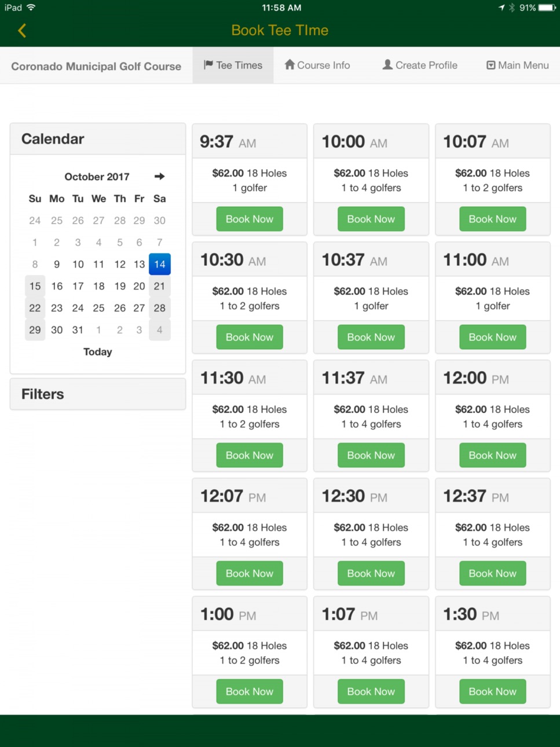Select October 21 on the calendar
The width and height of the screenshot is (560, 747).
tap(160, 286)
